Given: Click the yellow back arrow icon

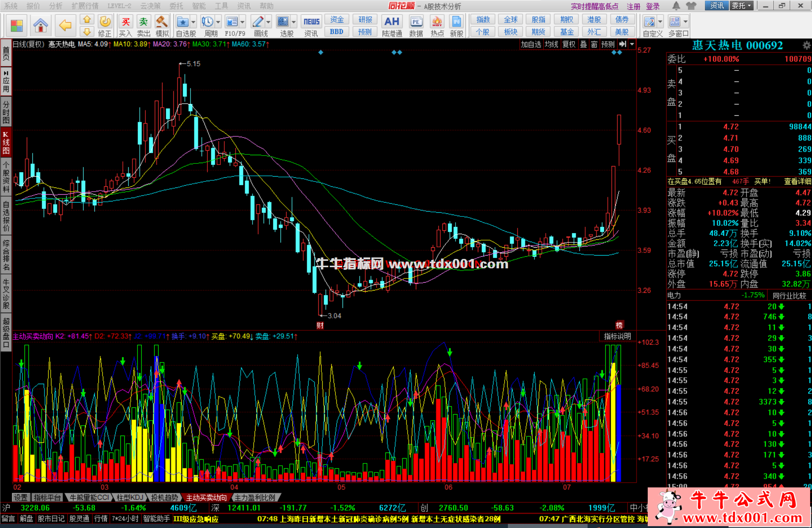Looking at the screenshot, I should (65, 26).
